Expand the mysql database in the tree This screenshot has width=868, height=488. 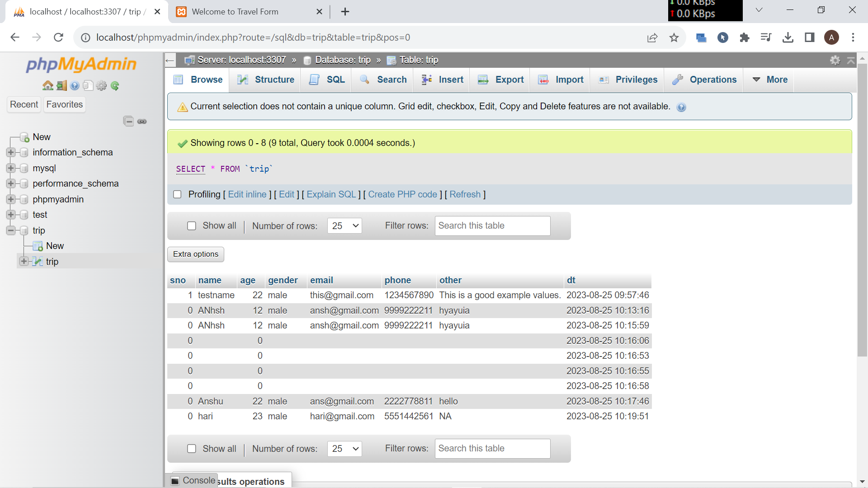(10, 168)
